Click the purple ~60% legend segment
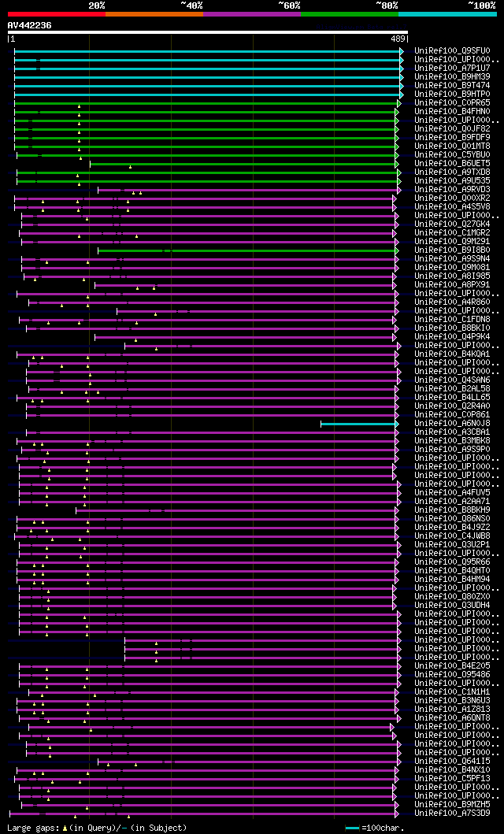This screenshot has height=834, width=504. point(252,14)
